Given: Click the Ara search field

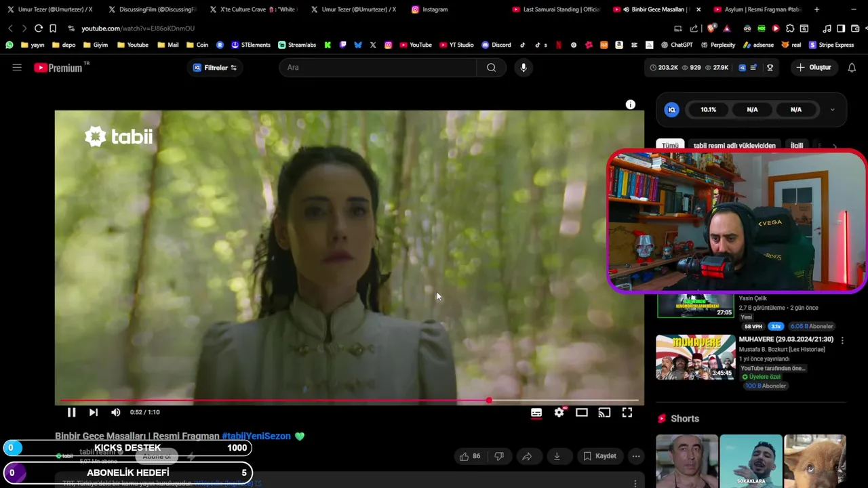Looking at the screenshot, I should 378,67.
